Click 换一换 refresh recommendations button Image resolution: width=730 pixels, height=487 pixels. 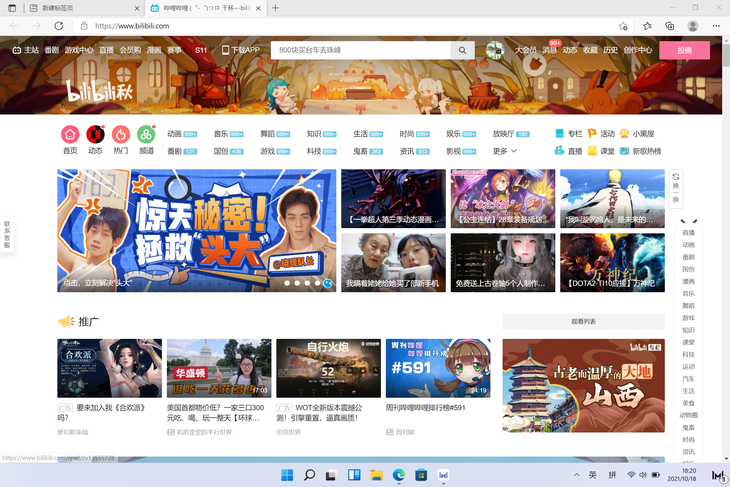676,188
